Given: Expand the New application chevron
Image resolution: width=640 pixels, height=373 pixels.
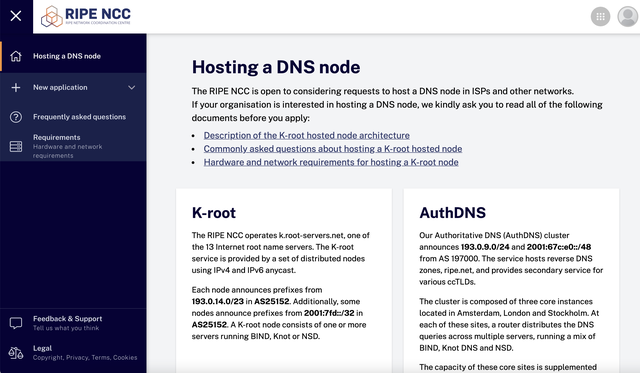Looking at the screenshot, I should click(131, 87).
